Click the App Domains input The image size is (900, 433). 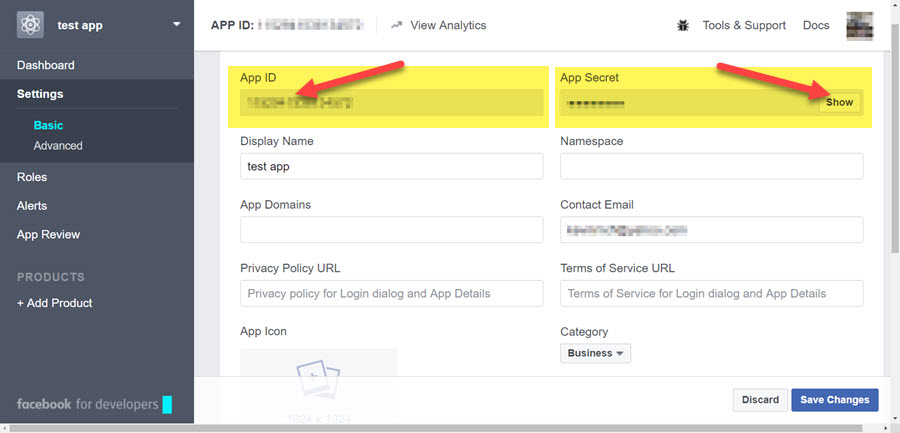coord(391,230)
